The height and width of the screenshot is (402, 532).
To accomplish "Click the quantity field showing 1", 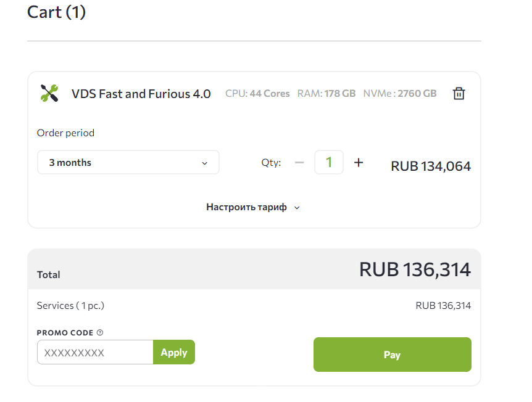I will [329, 162].
